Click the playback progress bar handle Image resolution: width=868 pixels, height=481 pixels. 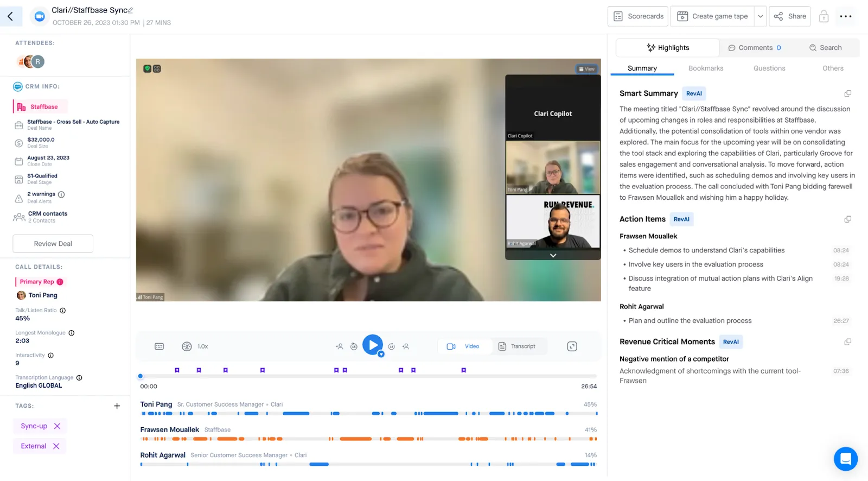click(141, 376)
